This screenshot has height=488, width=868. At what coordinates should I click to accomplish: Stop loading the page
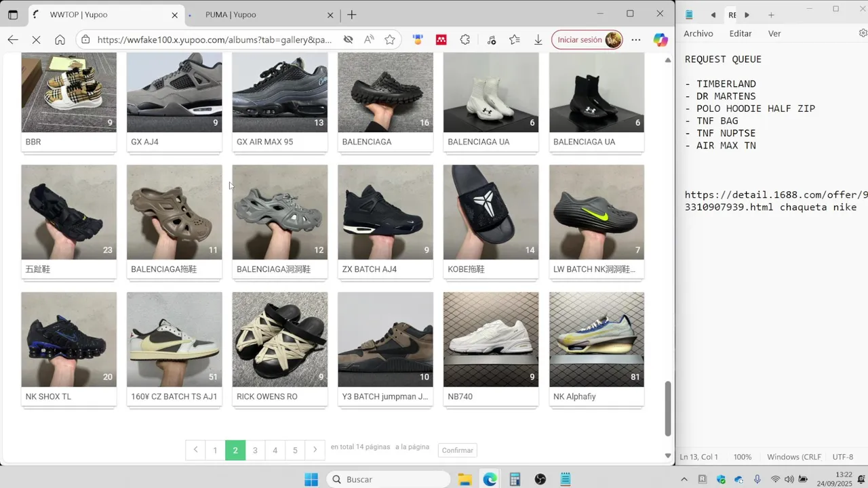click(x=37, y=40)
